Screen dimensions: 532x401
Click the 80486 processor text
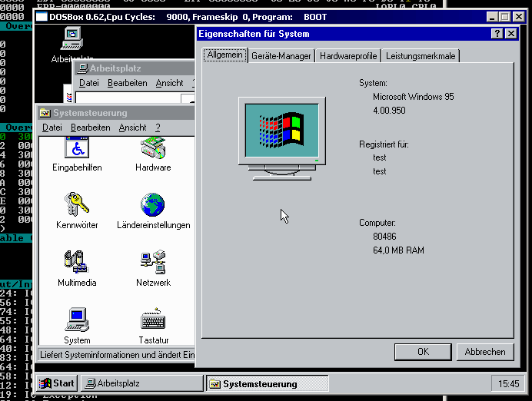click(x=384, y=237)
